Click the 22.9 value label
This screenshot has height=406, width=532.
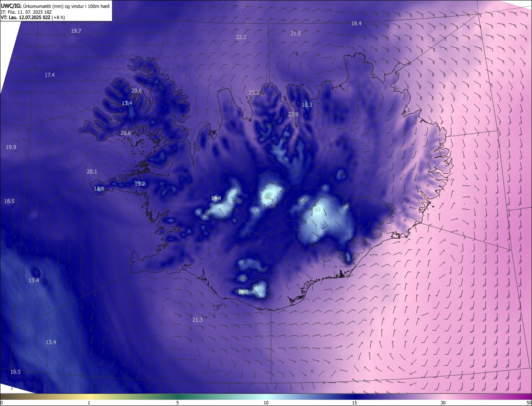click(x=293, y=114)
